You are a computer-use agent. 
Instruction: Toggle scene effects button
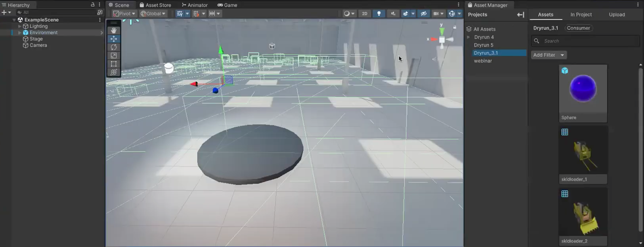406,13
